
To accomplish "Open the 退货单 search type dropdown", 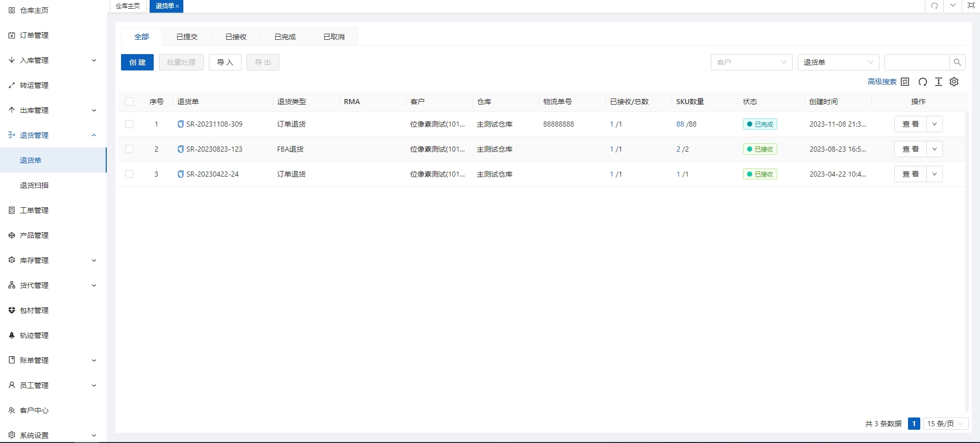I will [x=838, y=62].
